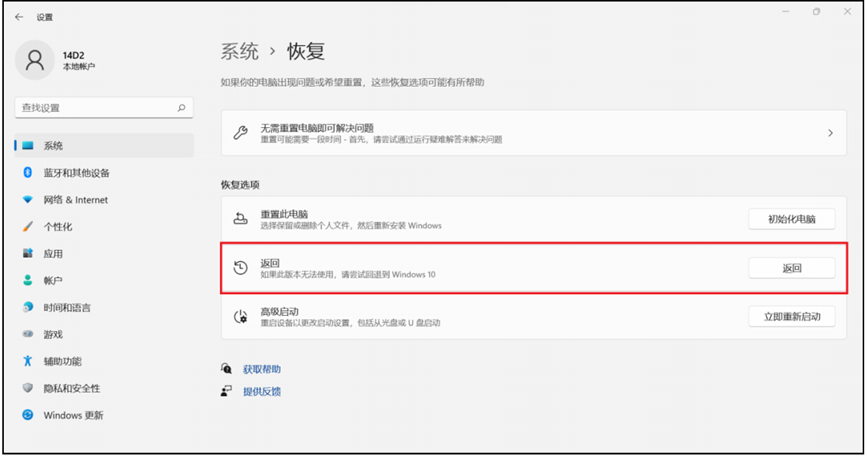Click the wrench troubleshoot icon
This screenshot has width=865, height=456.
click(241, 133)
